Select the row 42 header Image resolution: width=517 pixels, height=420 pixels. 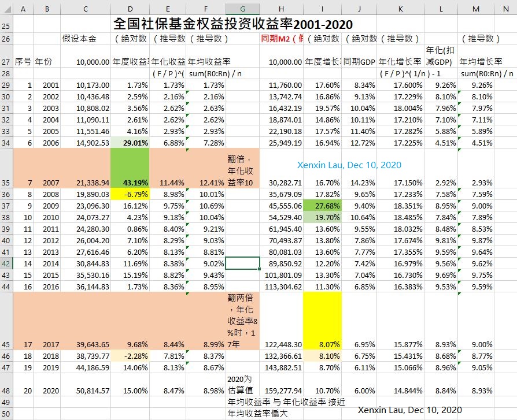point(6,263)
